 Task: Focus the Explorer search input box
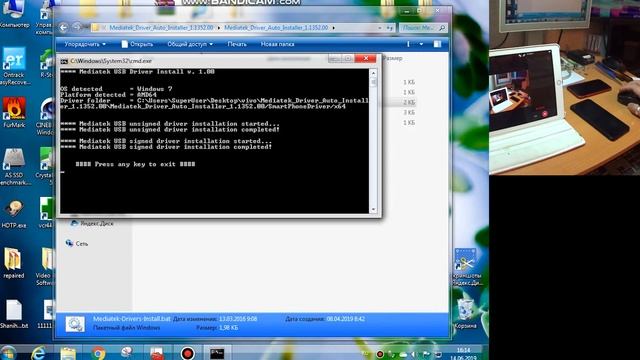[x=418, y=28]
